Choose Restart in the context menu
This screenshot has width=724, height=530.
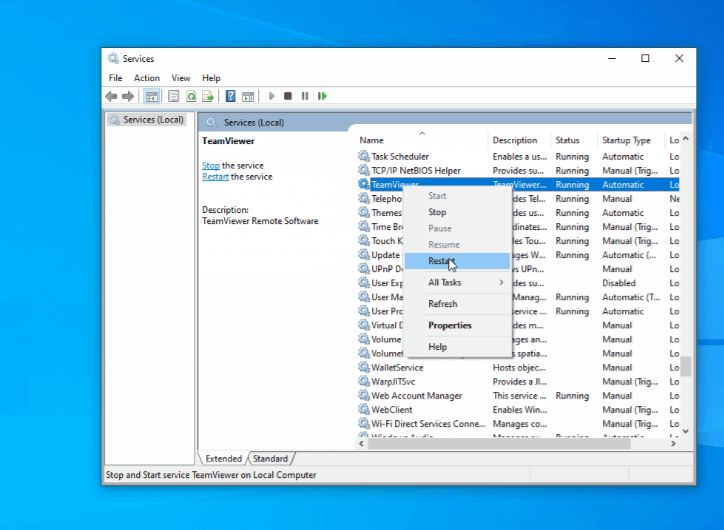pyautogui.click(x=457, y=261)
